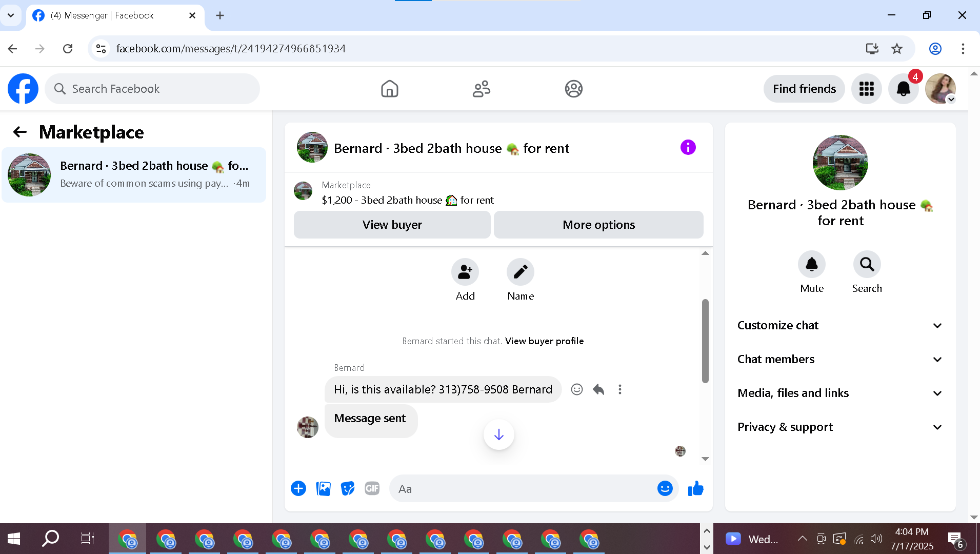The height and width of the screenshot is (554, 980).
Task: Open the Groups icon in top navigation
Action: click(x=574, y=89)
